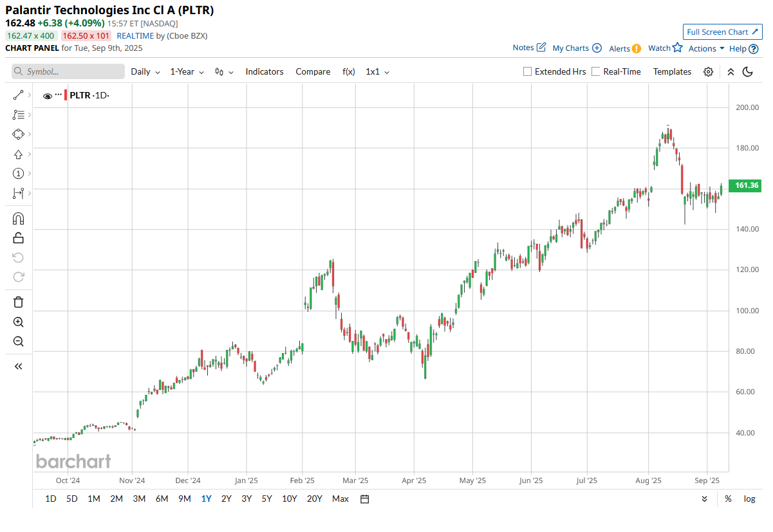Image resolution: width=773 pixels, height=532 pixels.
Task: Switch to dark mode moon icon
Action: tap(748, 72)
